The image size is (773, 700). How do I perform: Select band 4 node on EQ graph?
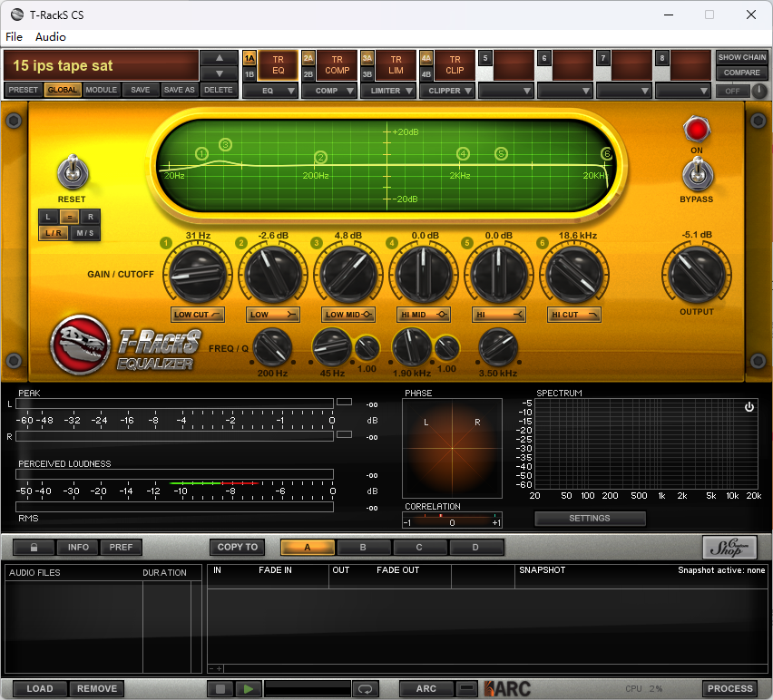(x=463, y=154)
